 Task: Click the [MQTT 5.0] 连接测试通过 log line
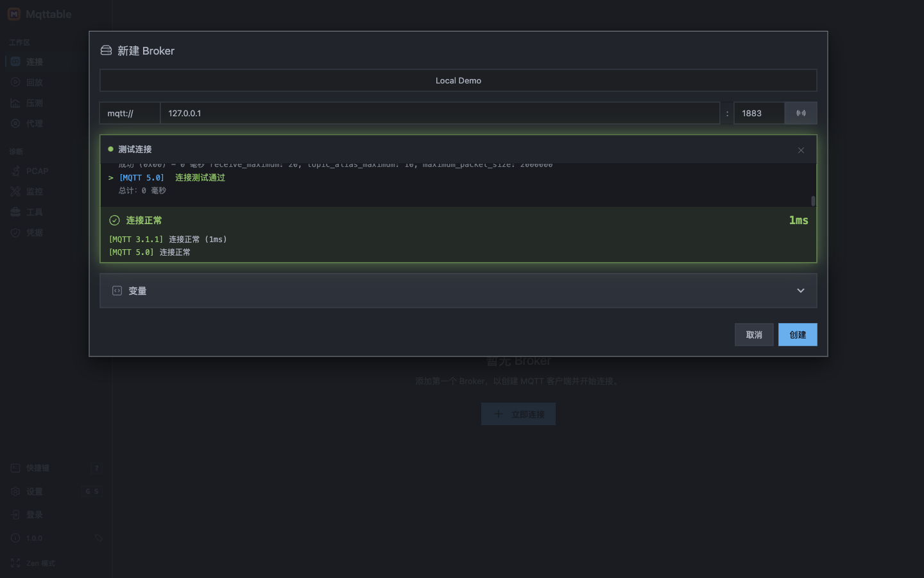click(x=167, y=178)
